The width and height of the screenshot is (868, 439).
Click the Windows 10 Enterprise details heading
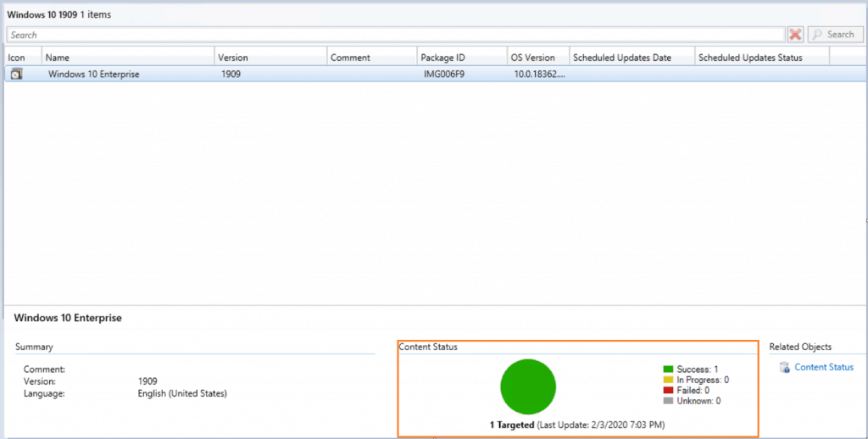[68, 318]
